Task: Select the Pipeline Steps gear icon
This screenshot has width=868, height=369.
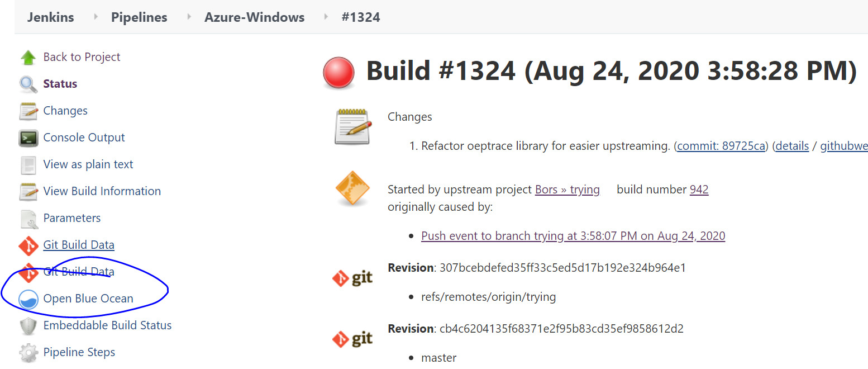Action: (x=28, y=352)
